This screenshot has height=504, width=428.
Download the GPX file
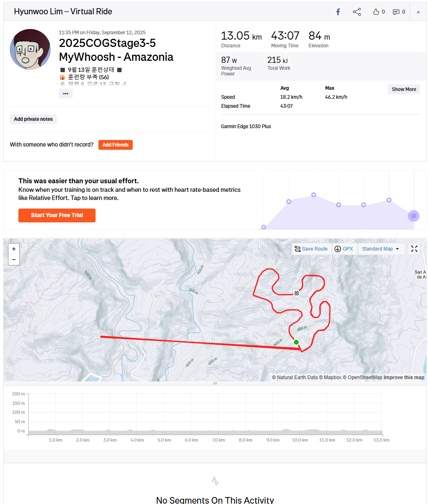click(343, 249)
